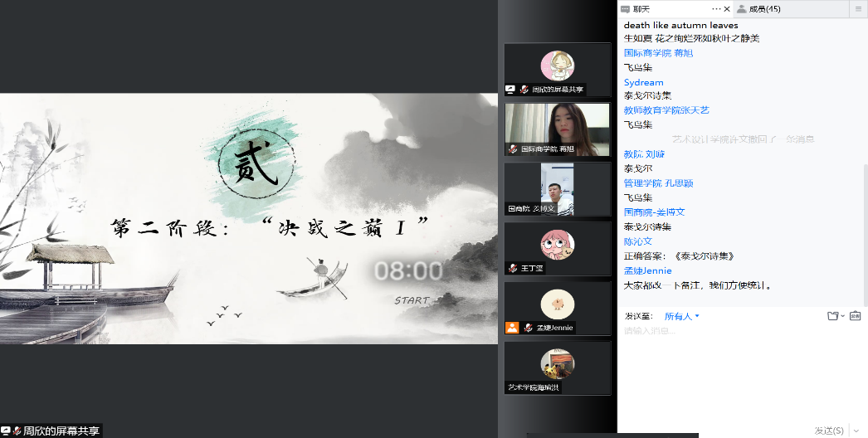Expand the arrow next to folder icon
868x438 pixels.
[842, 316]
